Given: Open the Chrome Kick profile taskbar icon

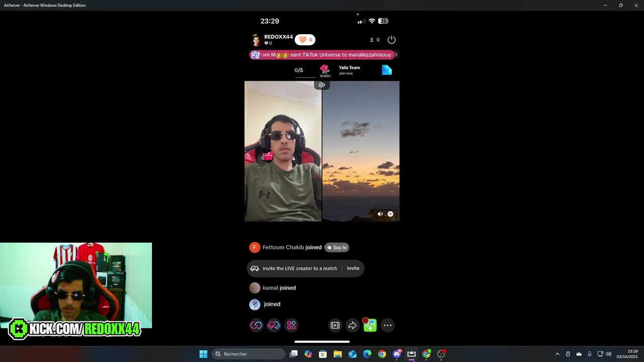Looking at the screenshot, I should tap(427, 354).
